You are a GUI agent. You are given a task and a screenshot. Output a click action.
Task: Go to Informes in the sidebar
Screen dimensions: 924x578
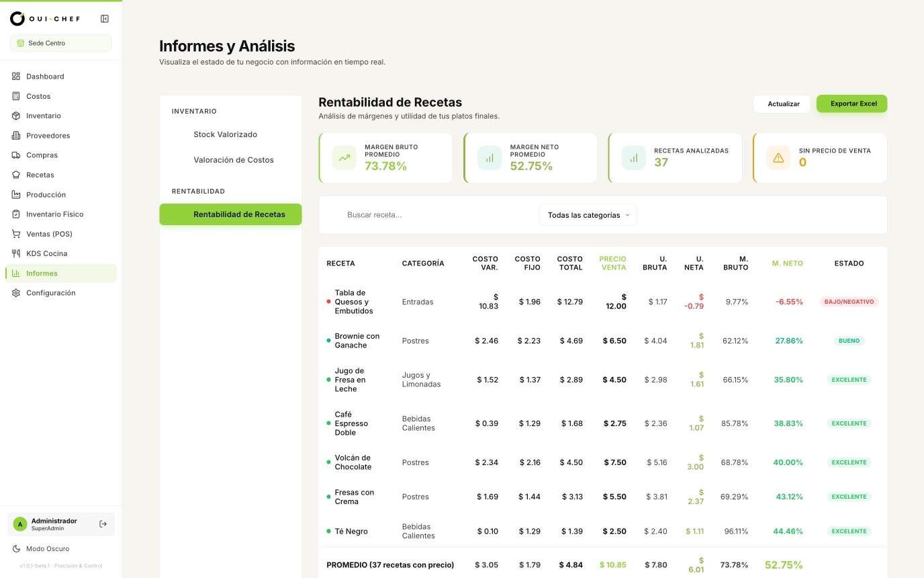[x=61, y=274]
